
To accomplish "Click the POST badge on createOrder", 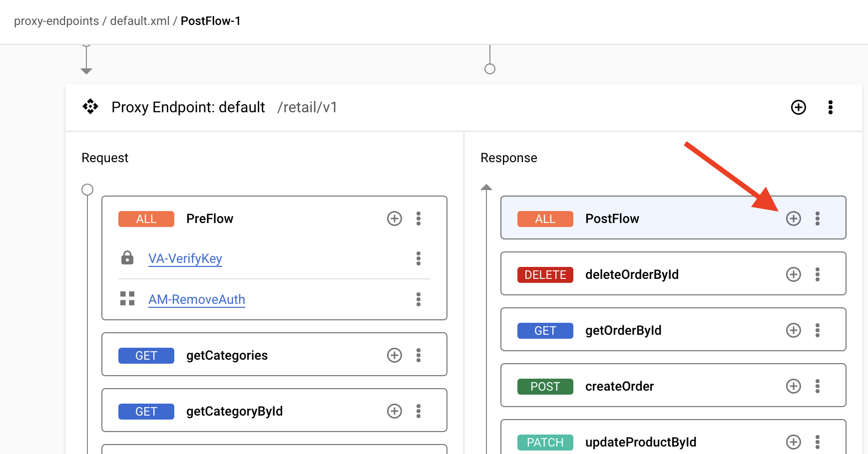I will [x=545, y=387].
